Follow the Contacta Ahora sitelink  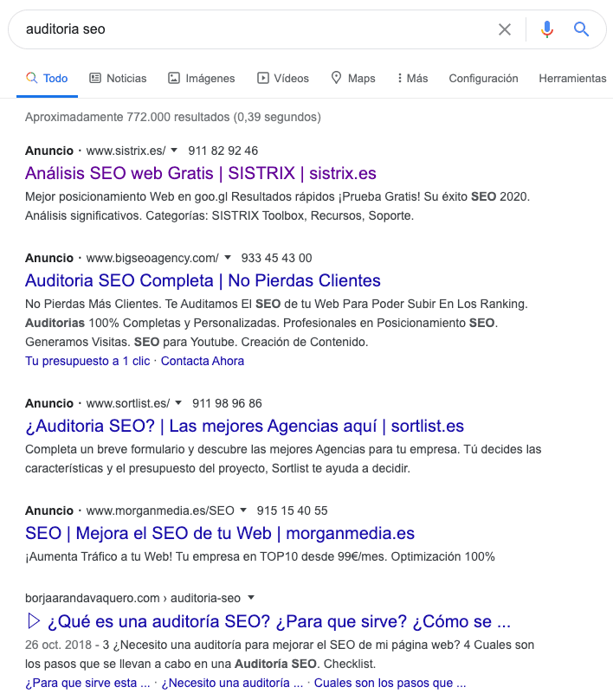coord(203,361)
